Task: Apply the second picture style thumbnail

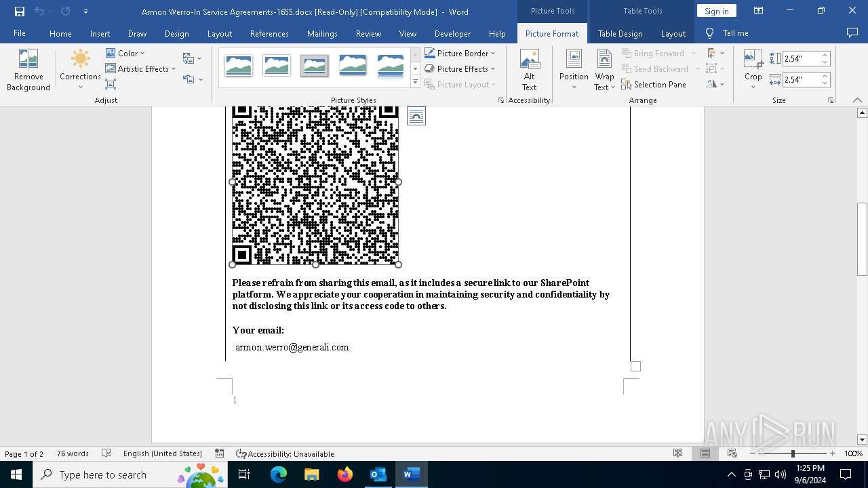Action: [x=277, y=66]
